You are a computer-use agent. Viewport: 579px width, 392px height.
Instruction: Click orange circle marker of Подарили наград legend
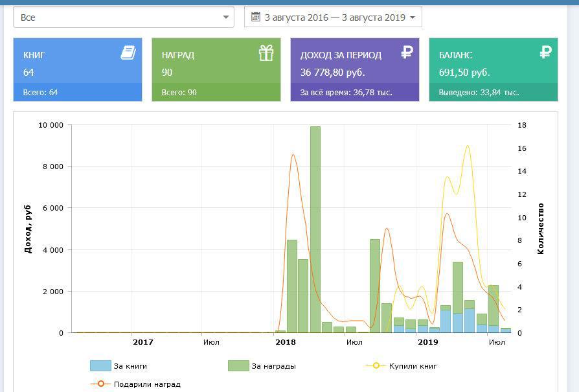click(x=100, y=384)
